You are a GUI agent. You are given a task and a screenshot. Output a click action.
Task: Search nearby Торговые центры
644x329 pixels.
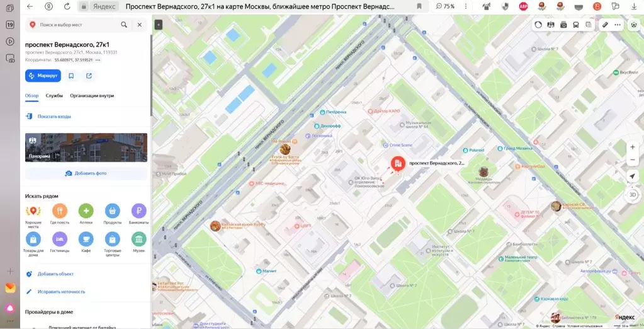tap(113, 244)
